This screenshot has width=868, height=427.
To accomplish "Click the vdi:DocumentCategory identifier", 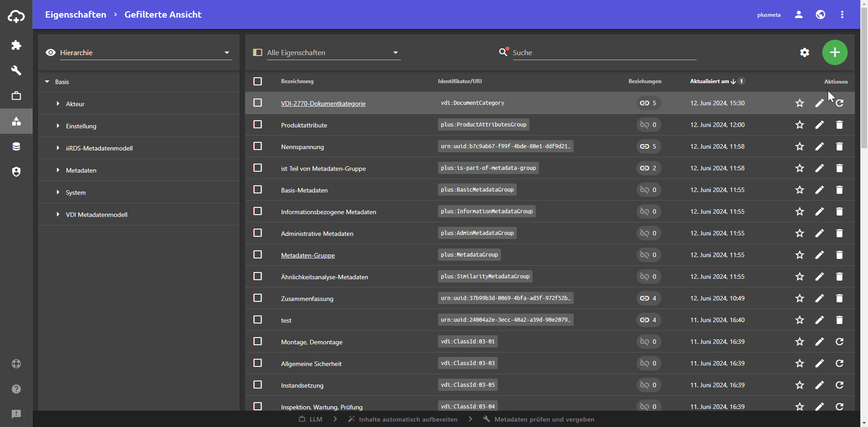I will coord(472,103).
